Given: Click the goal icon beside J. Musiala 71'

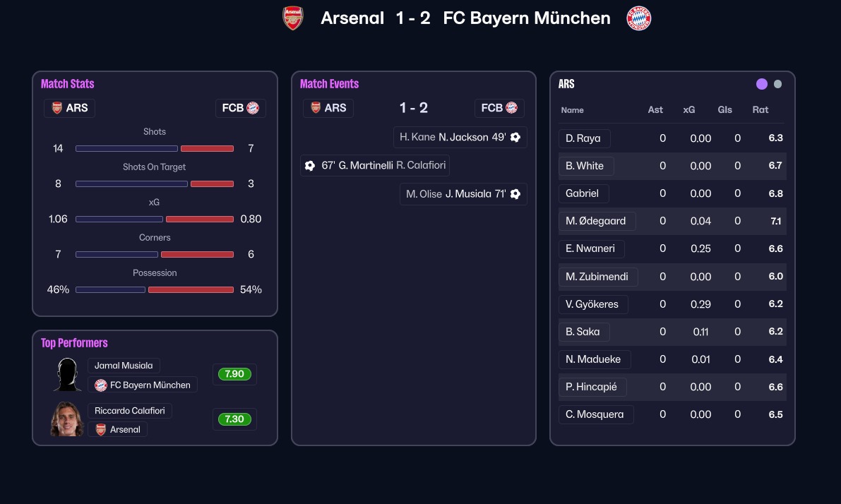Looking at the screenshot, I should point(515,194).
